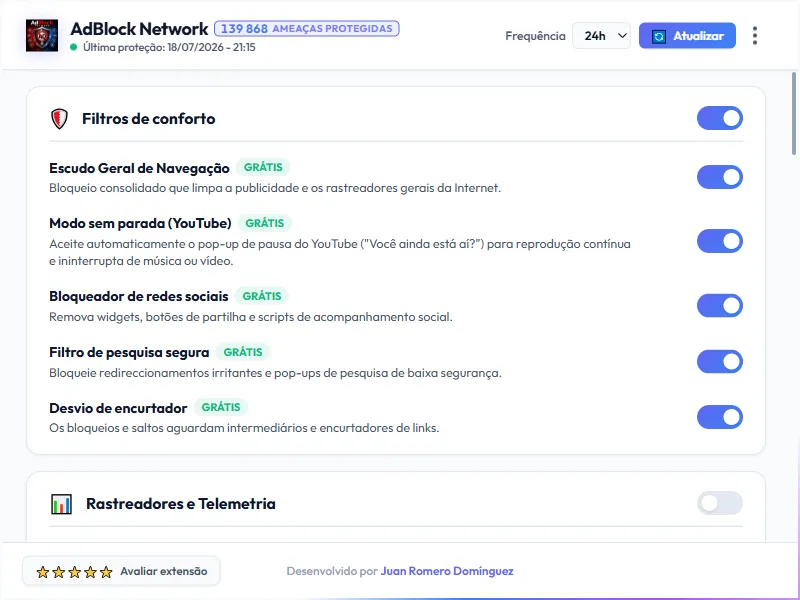Click the five-star rating icons
The image size is (800, 600).
(x=74, y=572)
